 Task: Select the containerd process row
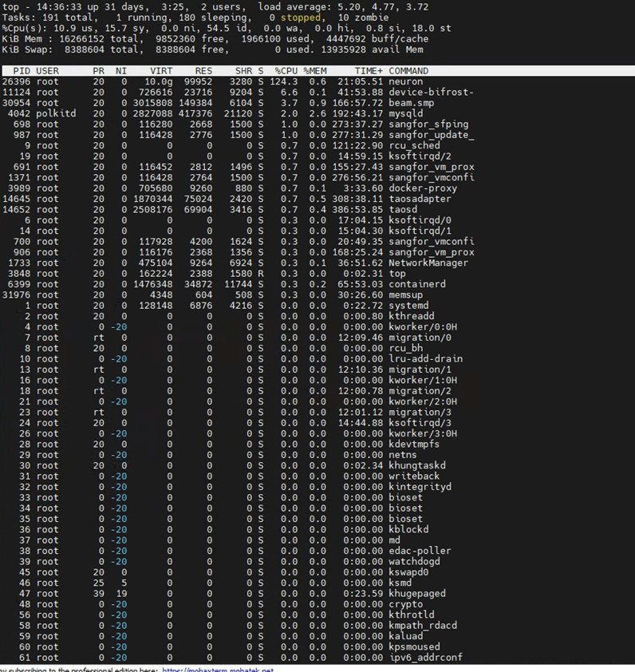point(418,284)
